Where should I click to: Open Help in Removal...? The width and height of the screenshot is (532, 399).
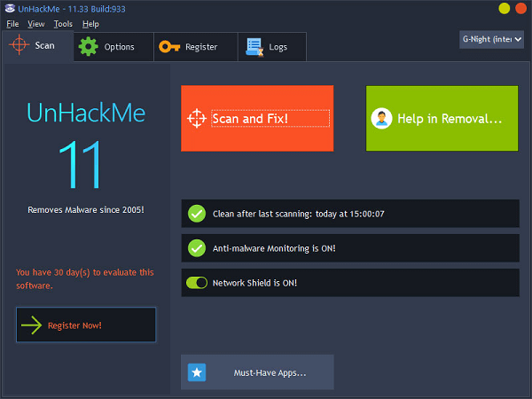pyautogui.click(x=442, y=118)
